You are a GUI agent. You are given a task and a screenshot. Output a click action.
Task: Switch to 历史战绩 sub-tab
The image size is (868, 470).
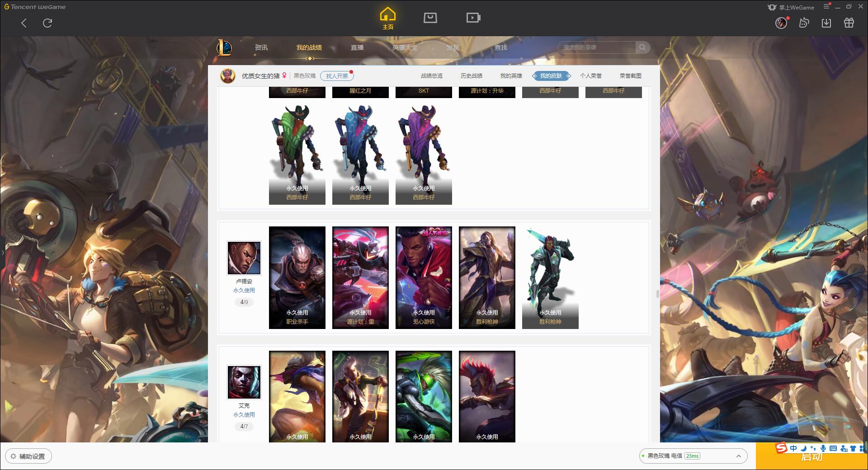472,76
